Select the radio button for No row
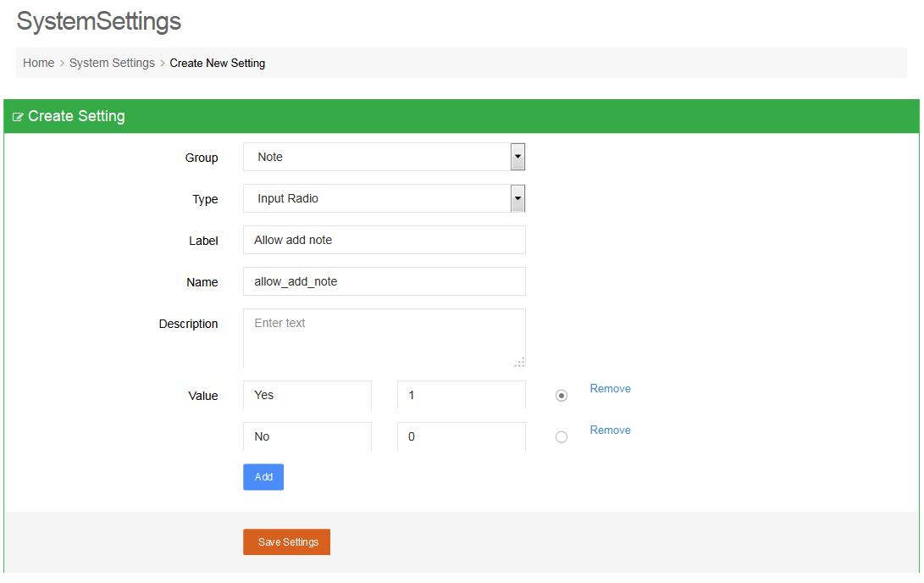 562,437
